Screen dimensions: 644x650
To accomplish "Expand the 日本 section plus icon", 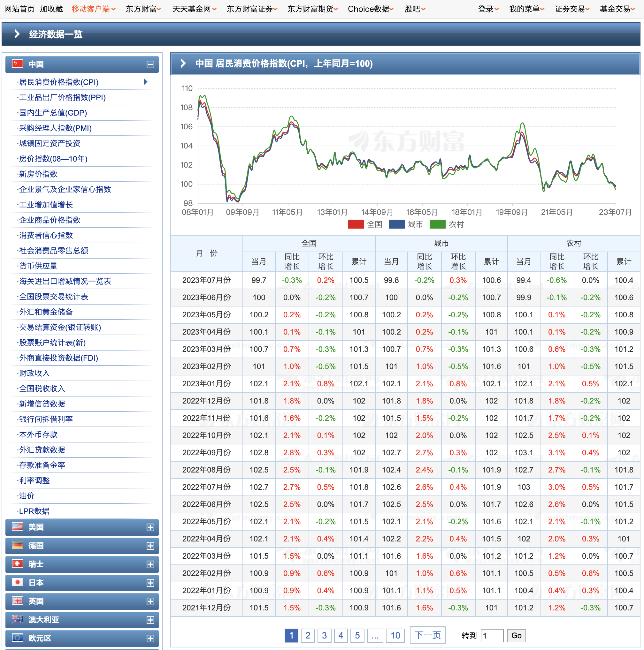I will (x=150, y=583).
